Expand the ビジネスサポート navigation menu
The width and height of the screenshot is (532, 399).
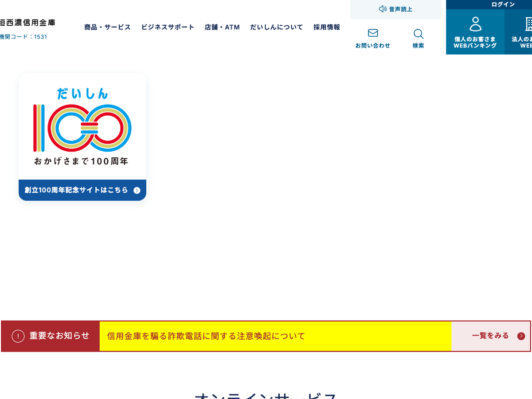coord(168,27)
